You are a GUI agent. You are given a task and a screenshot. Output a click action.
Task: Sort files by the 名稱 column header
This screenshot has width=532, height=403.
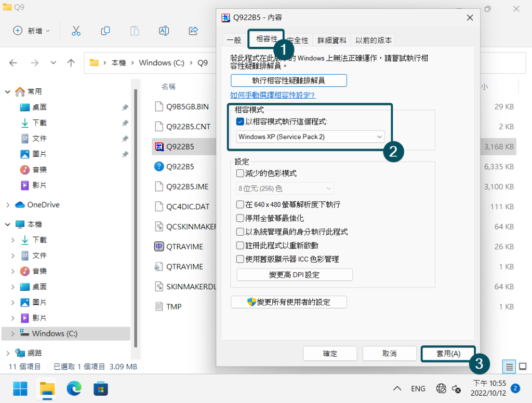point(168,87)
